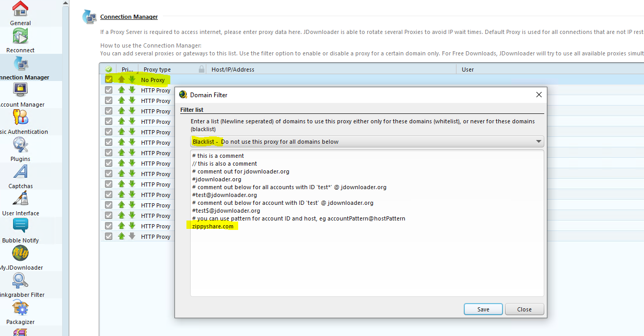Toggle checkbox of first HTTP Proxy row
This screenshot has width=644, height=336.
click(109, 90)
